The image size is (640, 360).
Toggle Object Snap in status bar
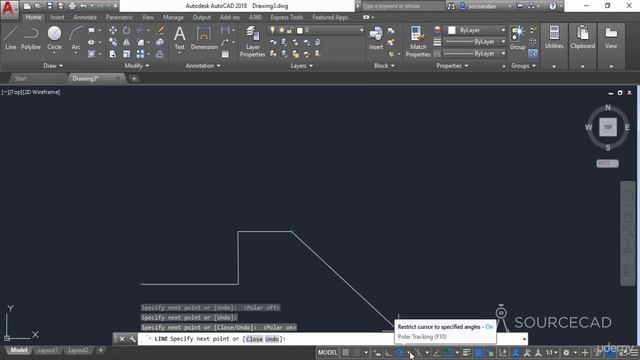[x=449, y=352]
